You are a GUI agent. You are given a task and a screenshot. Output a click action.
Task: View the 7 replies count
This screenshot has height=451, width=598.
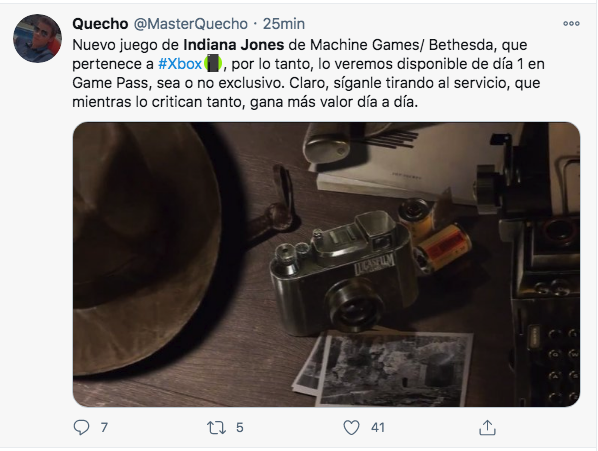pyautogui.click(x=104, y=427)
